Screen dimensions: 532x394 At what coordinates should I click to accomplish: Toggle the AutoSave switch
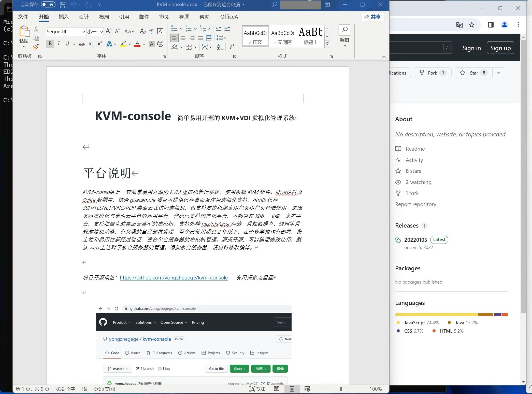coord(48,4)
